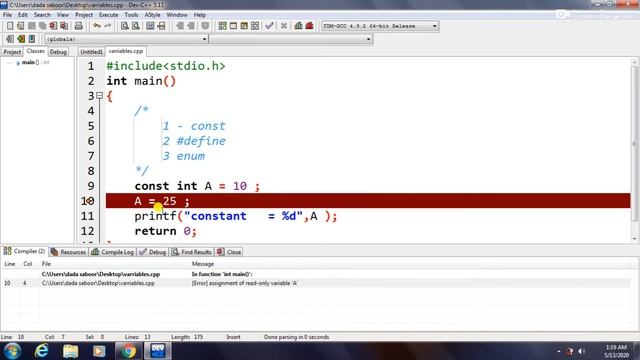Switch to the Classes sidebar tab

[x=36, y=51]
